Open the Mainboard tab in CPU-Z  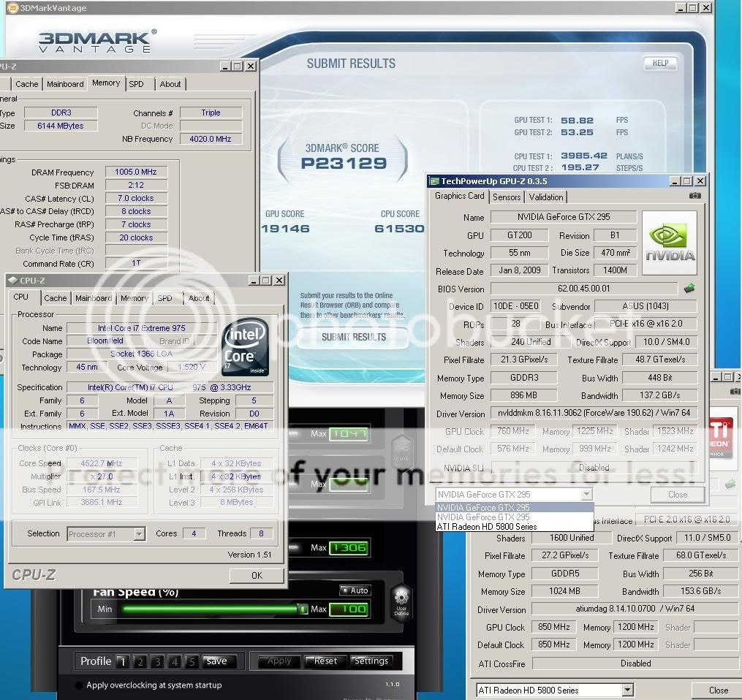point(94,298)
